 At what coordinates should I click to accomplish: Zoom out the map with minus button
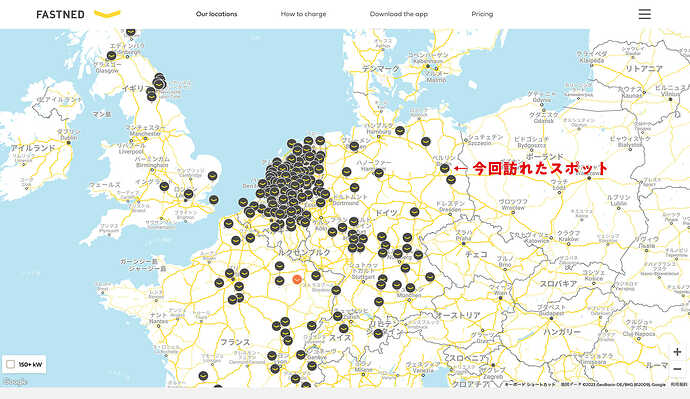tap(677, 369)
